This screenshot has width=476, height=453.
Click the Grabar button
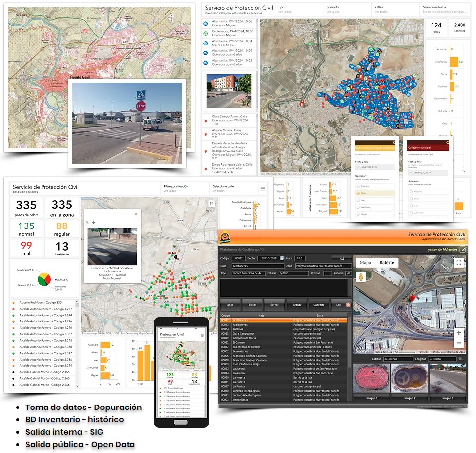297,305
